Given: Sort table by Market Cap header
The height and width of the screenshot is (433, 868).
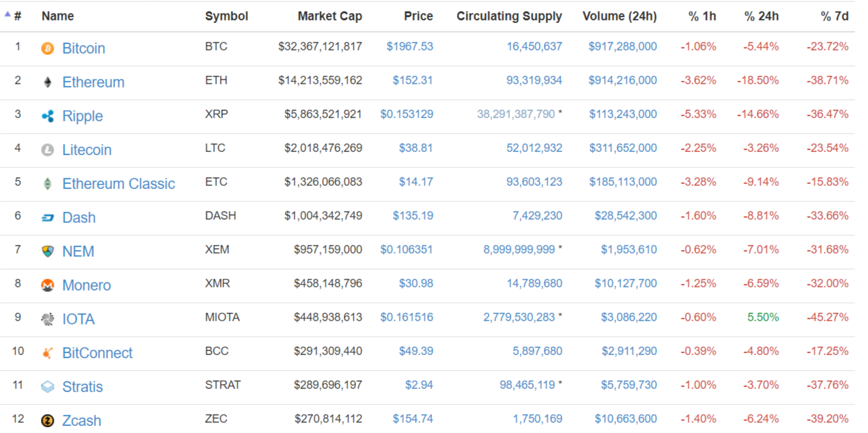Looking at the screenshot, I should point(330,16).
